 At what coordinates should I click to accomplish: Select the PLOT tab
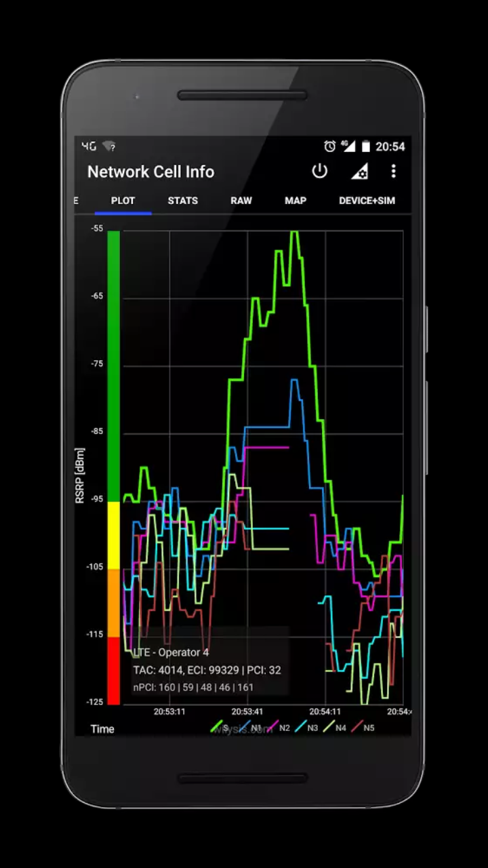123,201
